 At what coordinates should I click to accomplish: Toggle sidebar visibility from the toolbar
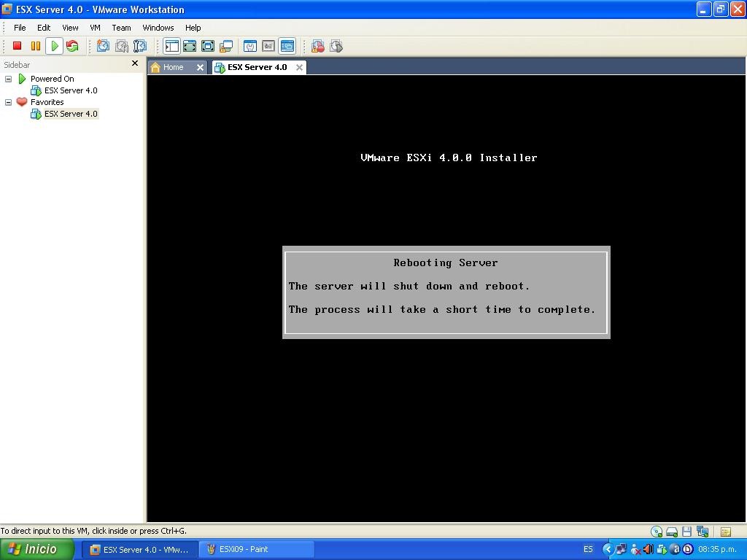(171, 46)
